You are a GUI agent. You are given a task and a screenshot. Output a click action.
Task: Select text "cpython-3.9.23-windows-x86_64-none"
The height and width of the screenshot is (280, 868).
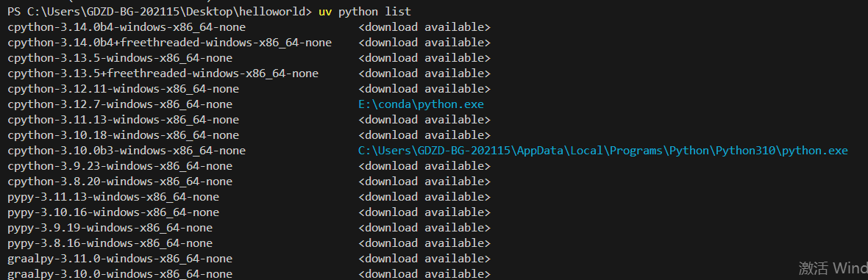[120, 167]
